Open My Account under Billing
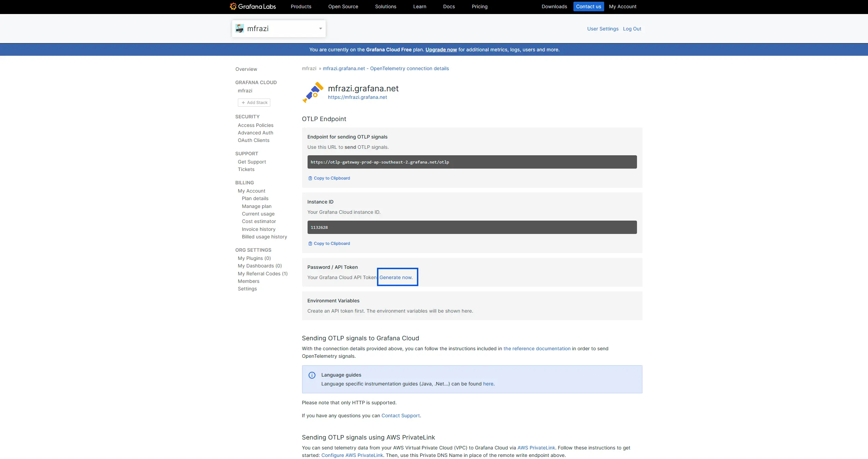Viewport: 868px width, 459px height. pyautogui.click(x=252, y=191)
